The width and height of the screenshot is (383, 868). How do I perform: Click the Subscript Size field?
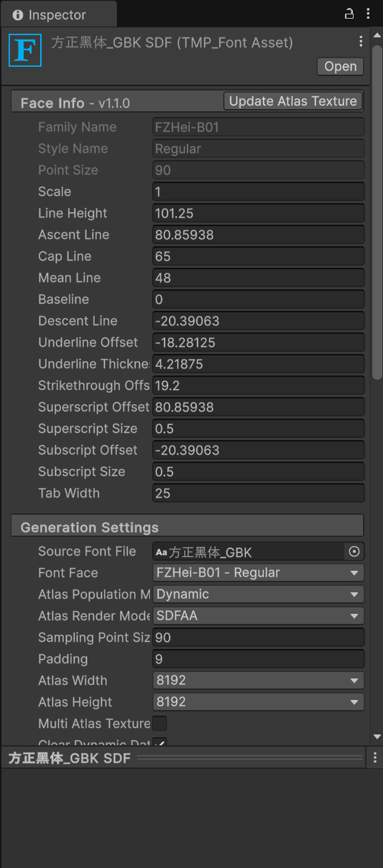click(x=259, y=472)
